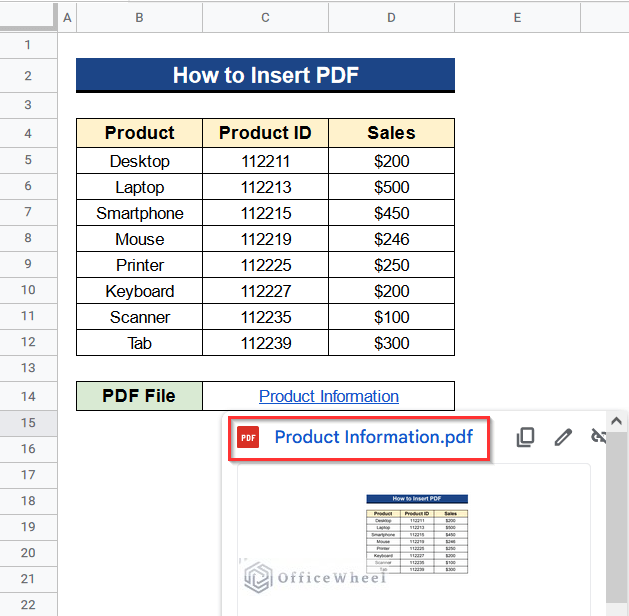Select column E header

click(x=517, y=18)
